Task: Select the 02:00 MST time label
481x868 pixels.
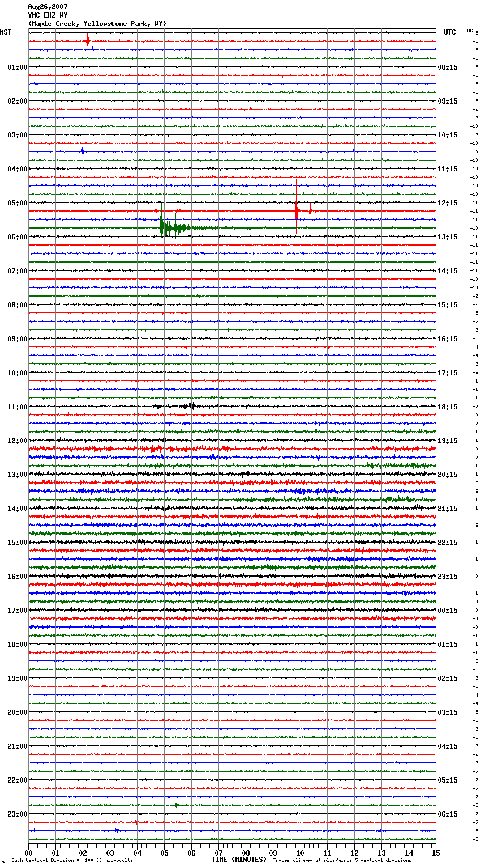Action: point(18,101)
